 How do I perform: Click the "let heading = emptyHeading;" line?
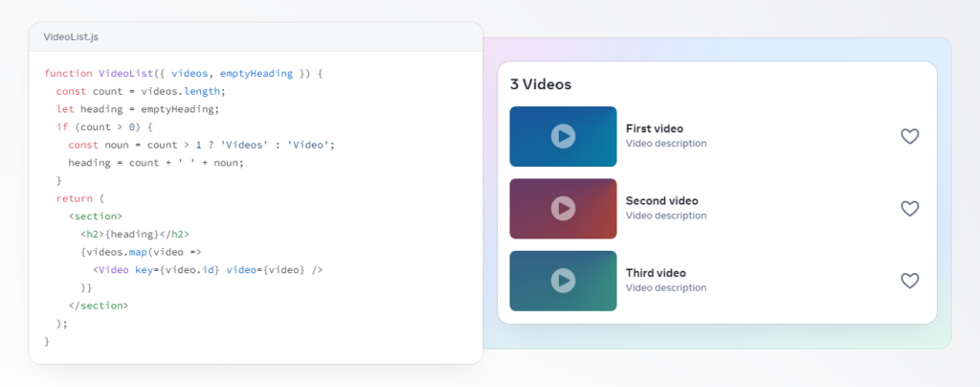[x=138, y=109]
